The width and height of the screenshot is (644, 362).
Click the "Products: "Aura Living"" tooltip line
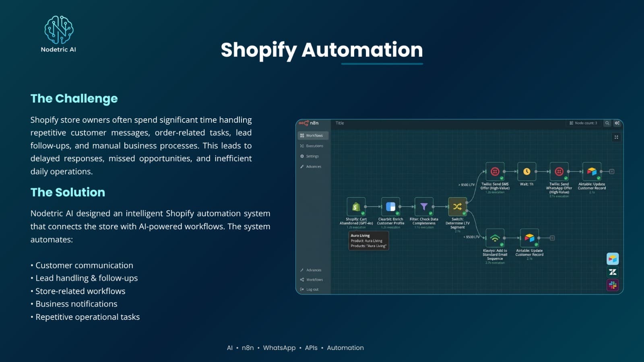click(368, 246)
